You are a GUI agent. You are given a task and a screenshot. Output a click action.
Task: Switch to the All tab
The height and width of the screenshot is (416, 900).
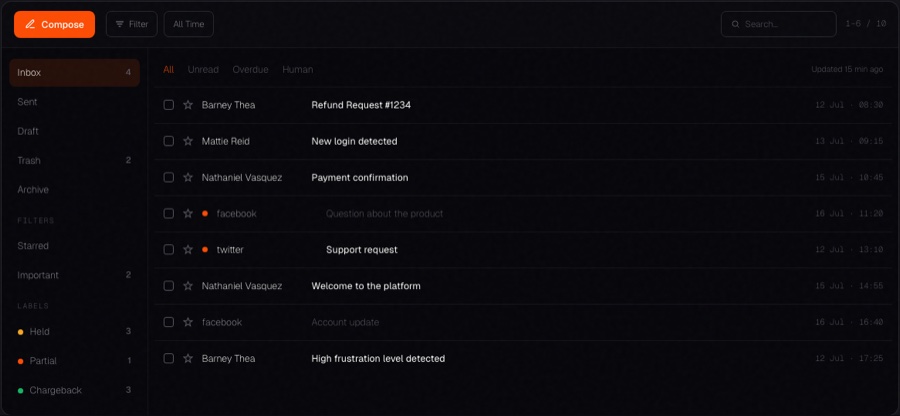click(168, 69)
